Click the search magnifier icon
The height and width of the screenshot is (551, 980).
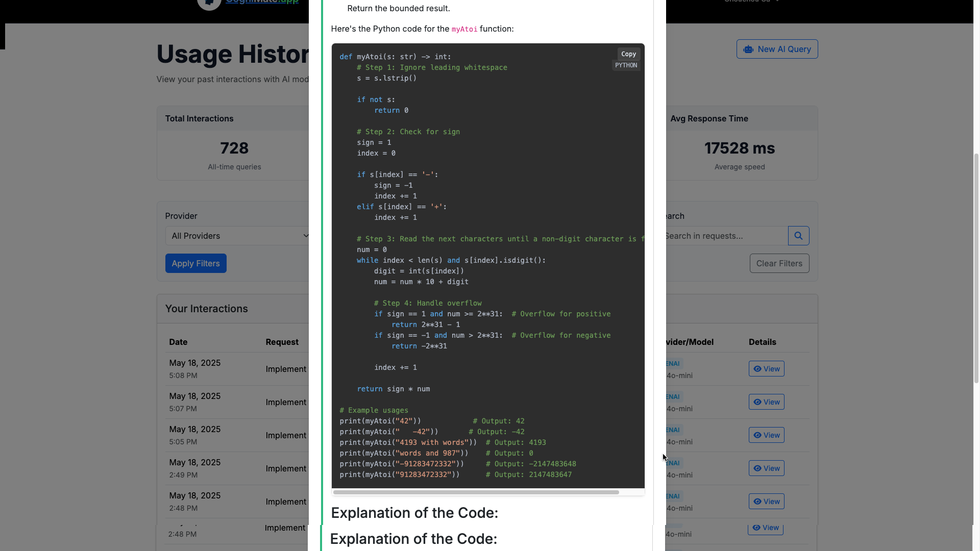point(798,236)
